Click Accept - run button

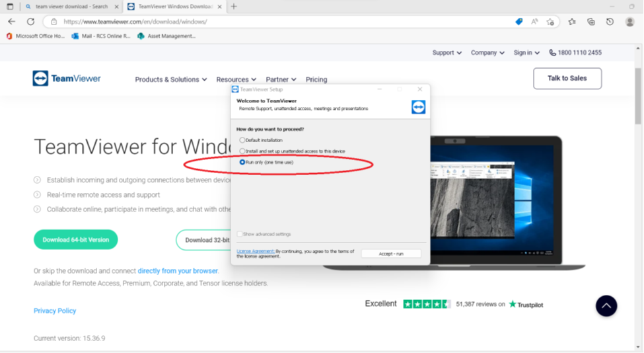tap(391, 254)
